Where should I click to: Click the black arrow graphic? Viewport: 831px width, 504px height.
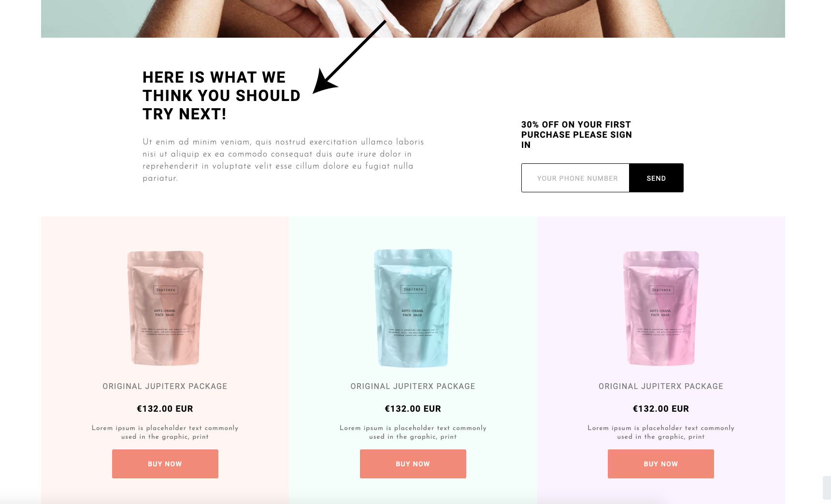tap(349, 57)
